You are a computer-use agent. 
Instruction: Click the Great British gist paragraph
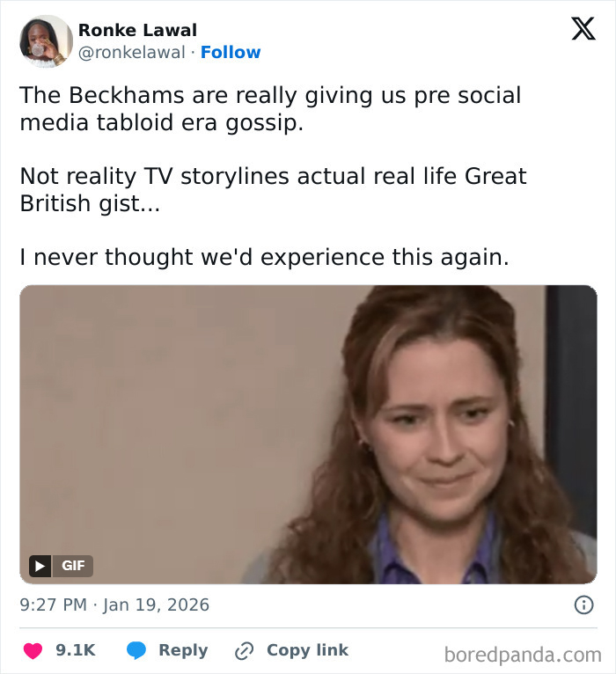tap(273, 189)
